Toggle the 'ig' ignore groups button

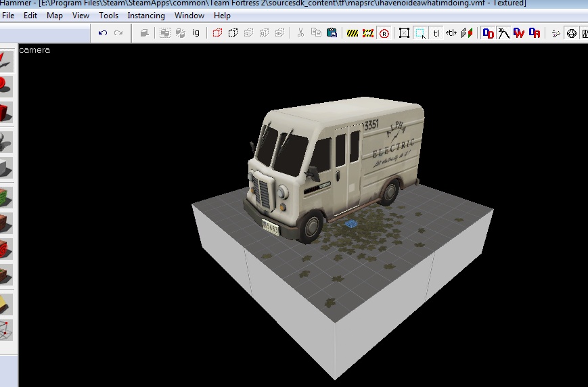[x=196, y=33]
